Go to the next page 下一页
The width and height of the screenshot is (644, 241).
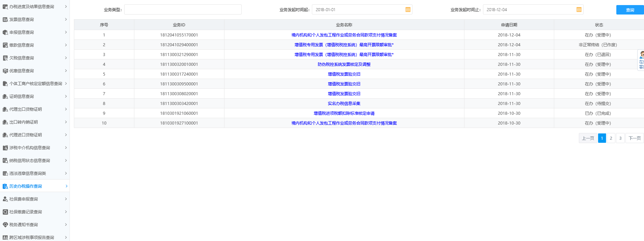coord(635,138)
